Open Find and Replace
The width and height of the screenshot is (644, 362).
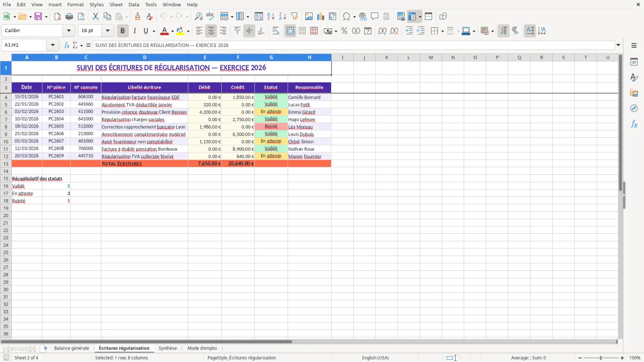pos(199,17)
